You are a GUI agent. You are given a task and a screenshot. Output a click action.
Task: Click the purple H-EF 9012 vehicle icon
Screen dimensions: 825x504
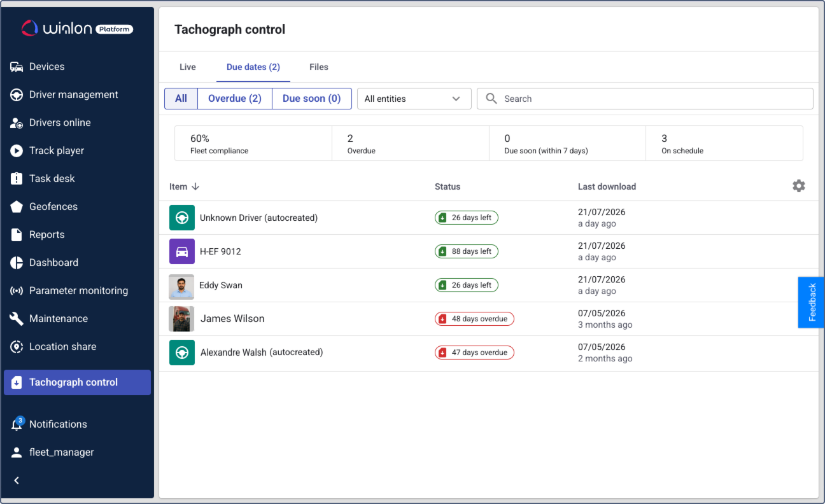[182, 251]
